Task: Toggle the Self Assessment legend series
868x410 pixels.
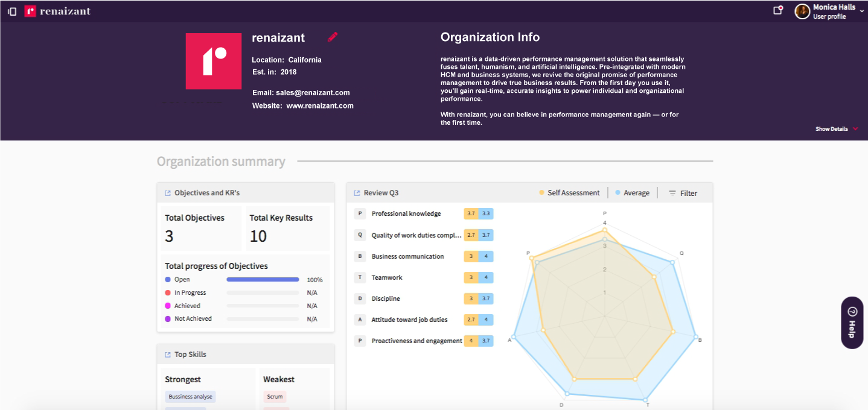Action: (x=569, y=193)
